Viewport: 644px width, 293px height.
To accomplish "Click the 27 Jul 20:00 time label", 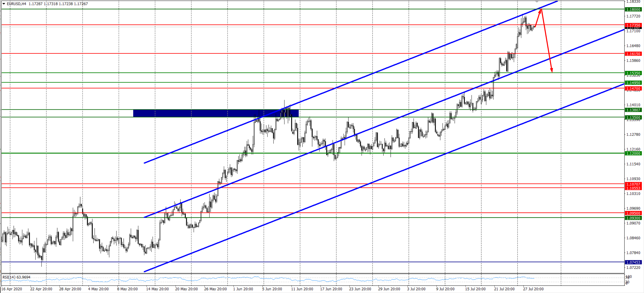I will point(533,289).
